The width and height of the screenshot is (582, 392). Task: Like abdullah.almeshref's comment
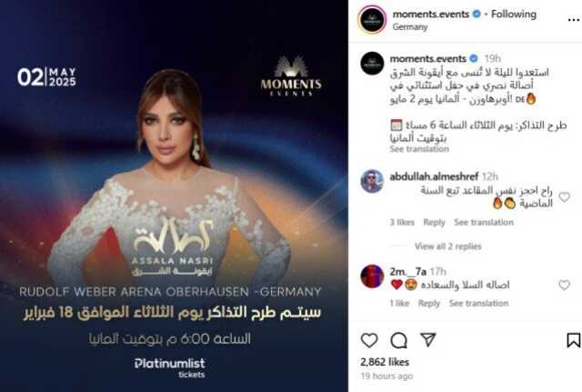(x=564, y=196)
